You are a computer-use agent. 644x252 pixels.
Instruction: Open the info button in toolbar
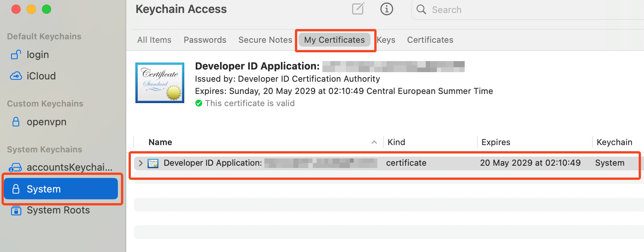coord(386,9)
